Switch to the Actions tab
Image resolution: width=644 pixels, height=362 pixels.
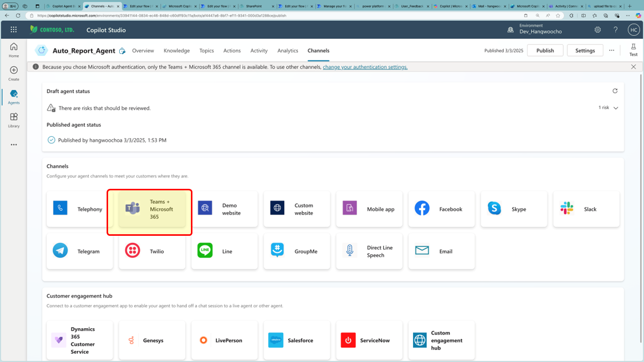pos(232,50)
